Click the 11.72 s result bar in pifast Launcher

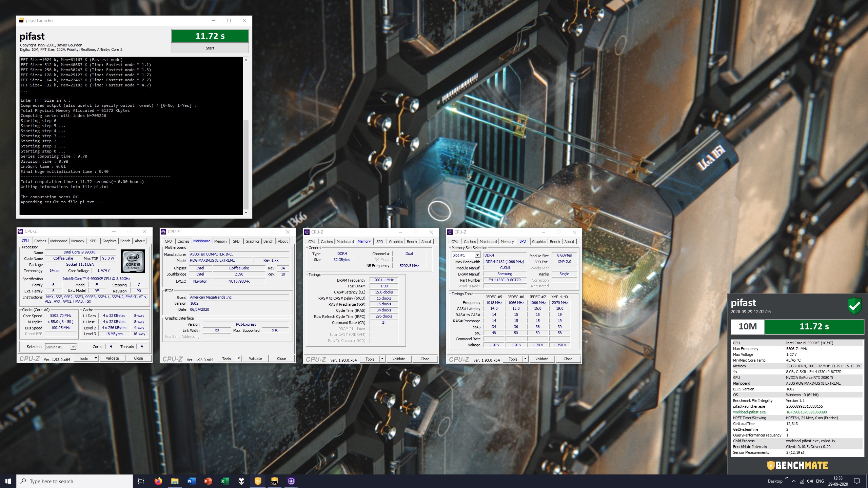tap(210, 36)
